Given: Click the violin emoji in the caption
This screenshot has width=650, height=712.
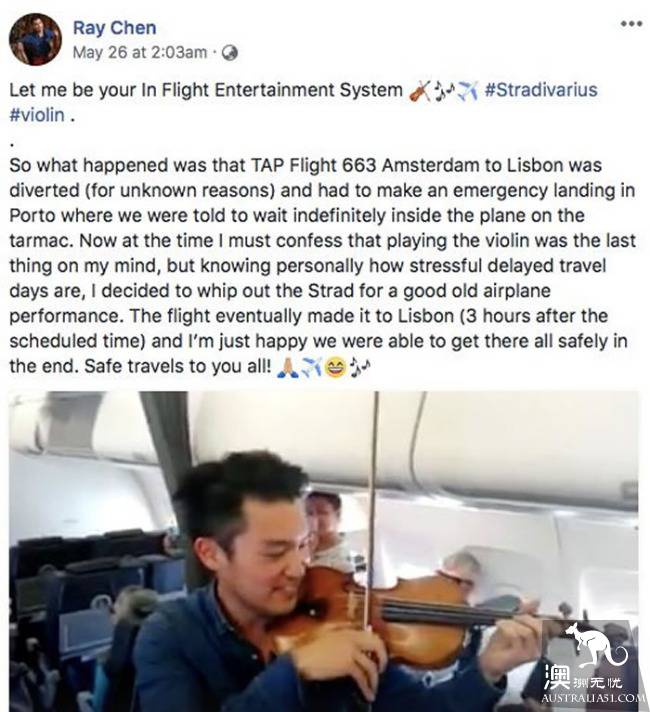Looking at the screenshot, I should 420,91.
